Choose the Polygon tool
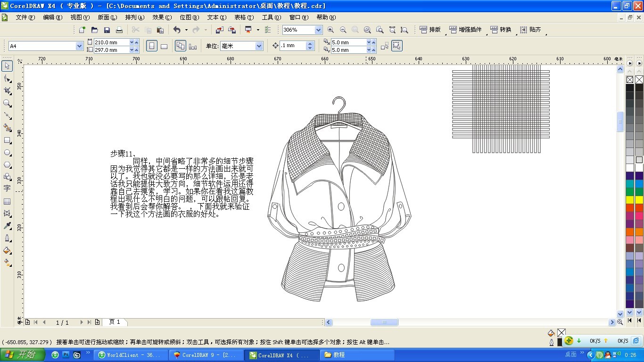Screen dimensions: 644x362 pos(7,165)
